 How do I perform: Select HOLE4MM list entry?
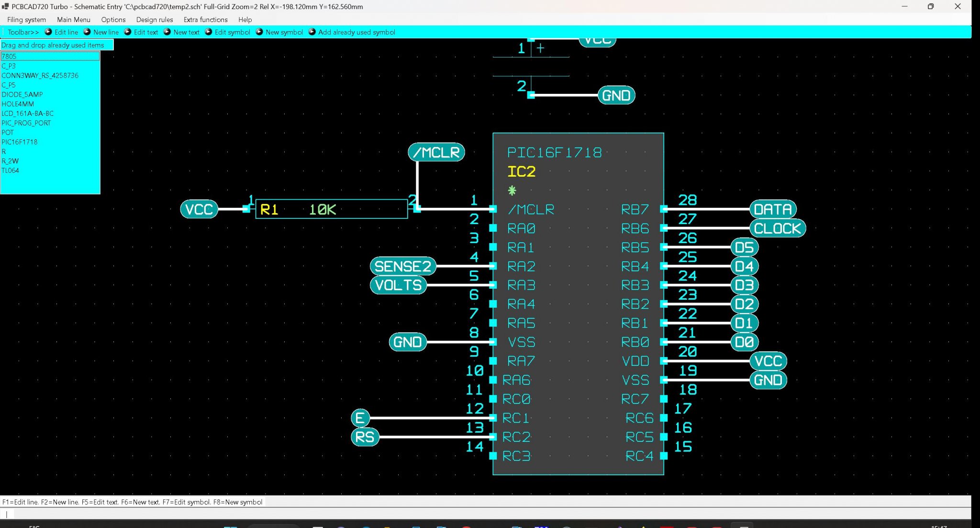50,104
